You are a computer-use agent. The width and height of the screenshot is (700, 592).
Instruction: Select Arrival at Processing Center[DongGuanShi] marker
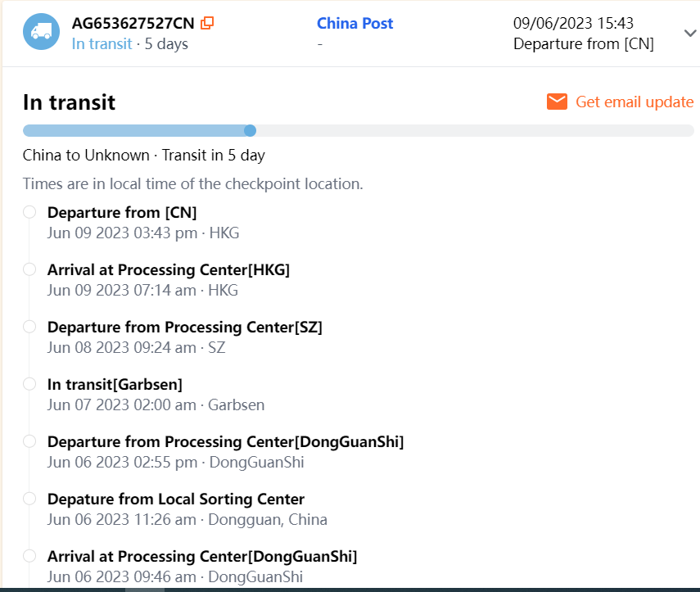click(x=29, y=556)
